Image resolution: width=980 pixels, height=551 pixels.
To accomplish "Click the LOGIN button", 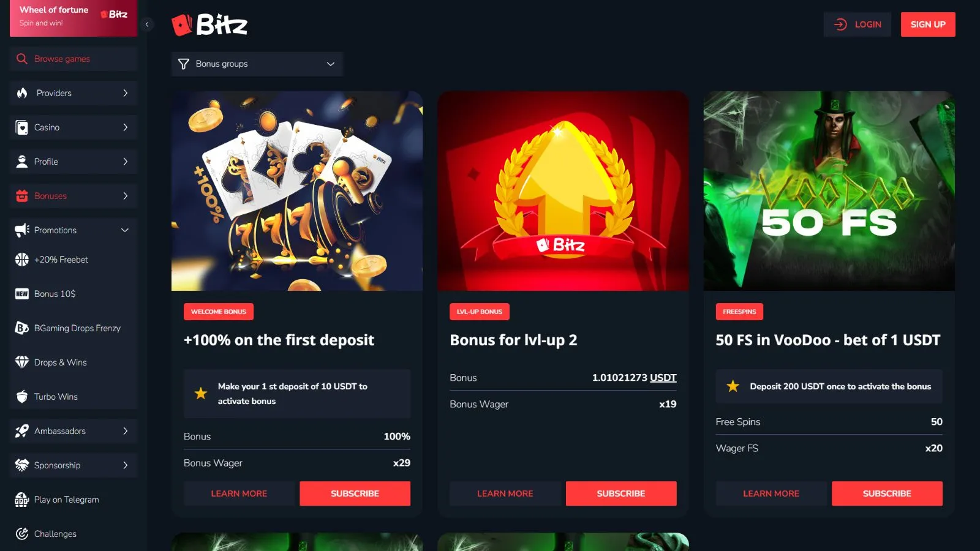I will point(858,24).
